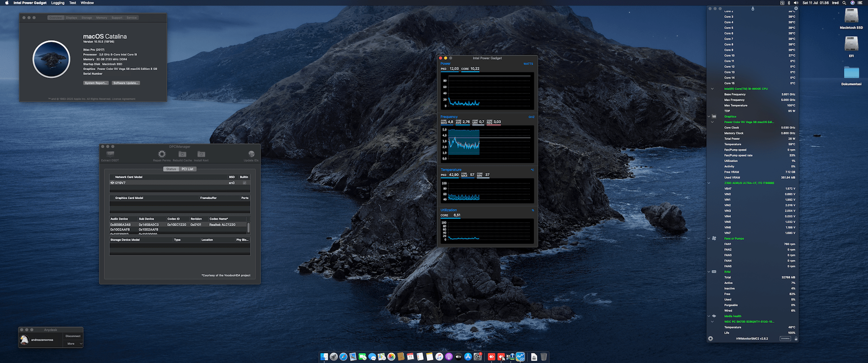Open the Logging menu in menu bar
Viewport: 868px width, 363px height.
click(57, 3)
